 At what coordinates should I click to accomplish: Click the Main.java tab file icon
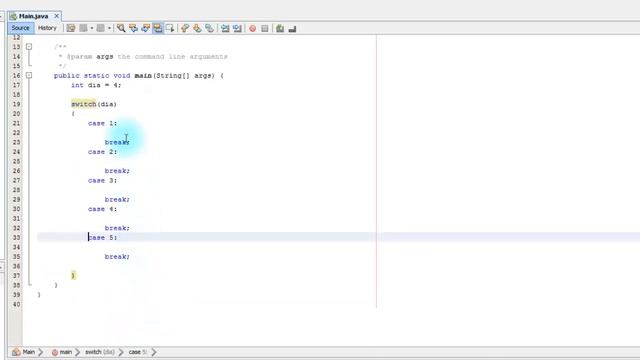tap(13, 16)
